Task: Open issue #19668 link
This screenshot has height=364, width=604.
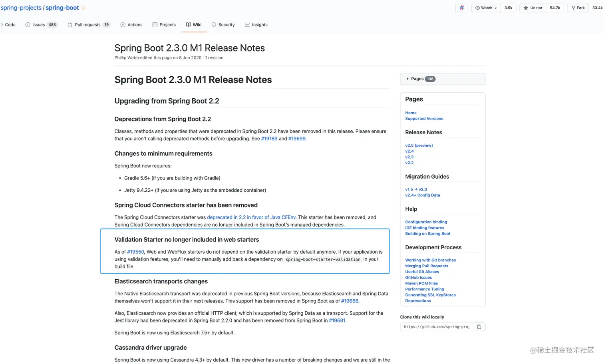Action: (x=350, y=301)
